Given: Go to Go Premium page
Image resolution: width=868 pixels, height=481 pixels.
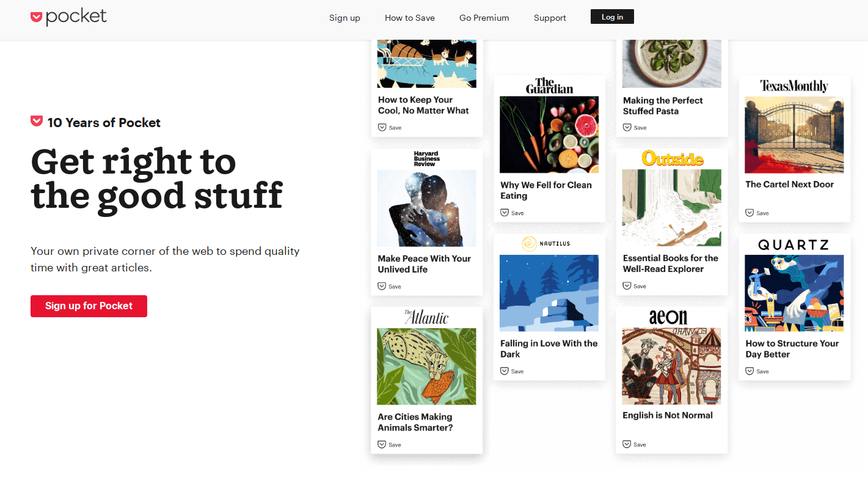Looking at the screenshot, I should click(x=484, y=18).
